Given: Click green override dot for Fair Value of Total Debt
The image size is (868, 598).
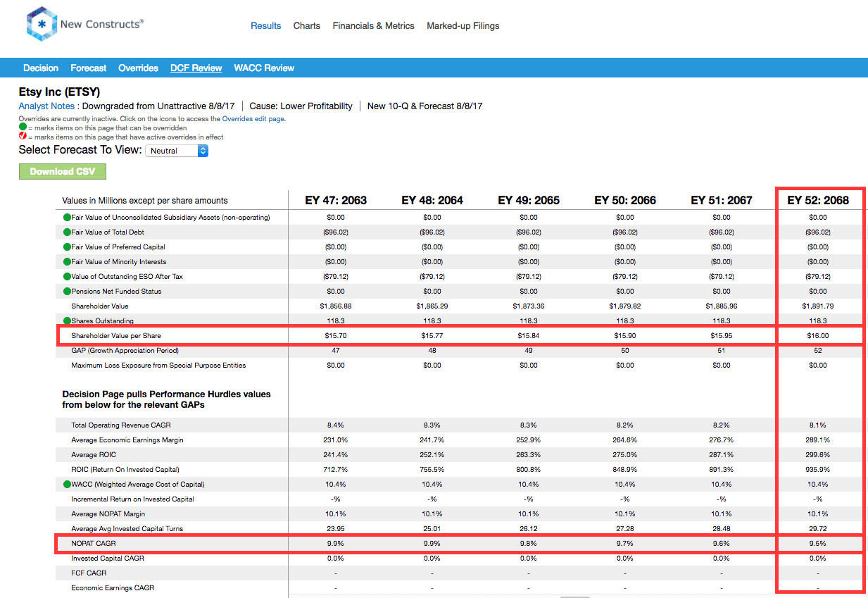Looking at the screenshot, I should [x=67, y=232].
